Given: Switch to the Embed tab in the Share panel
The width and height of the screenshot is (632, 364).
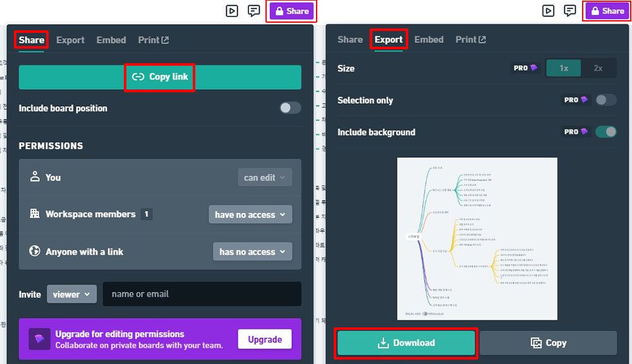Looking at the screenshot, I should pos(111,40).
